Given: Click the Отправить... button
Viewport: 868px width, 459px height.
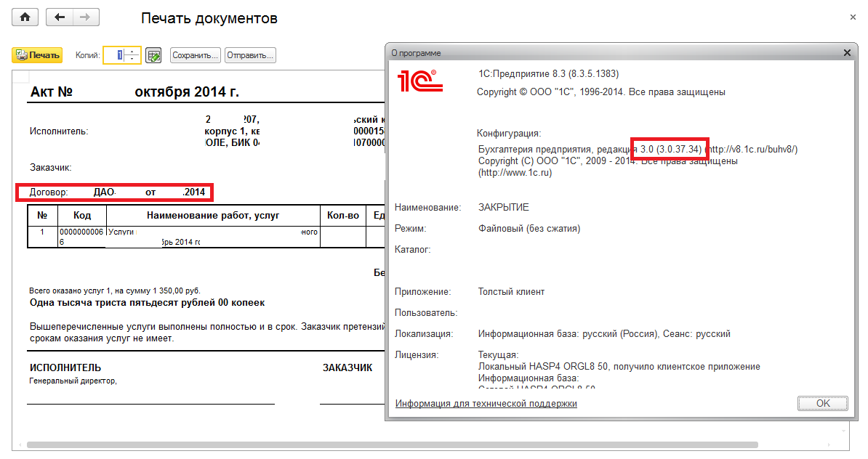Looking at the screenshot, I should click(x=250, y=55).
